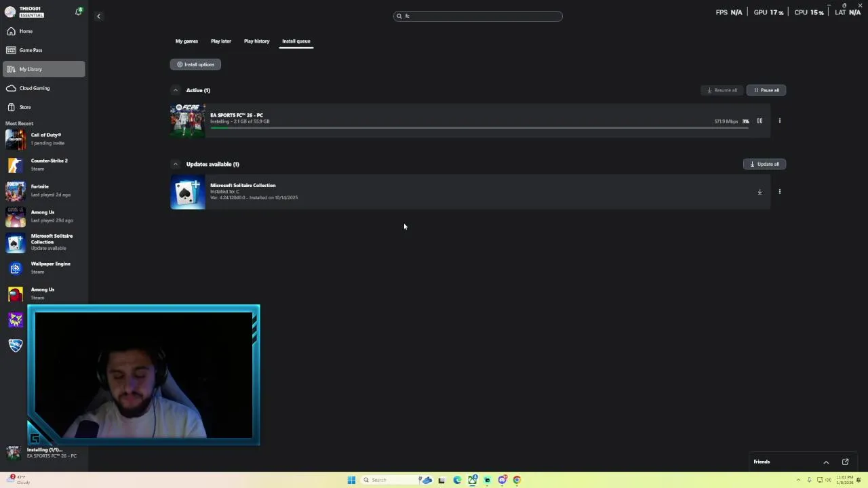Open the notifications bell icon
Screen dimensions: 868x488
tap(79, 12)
